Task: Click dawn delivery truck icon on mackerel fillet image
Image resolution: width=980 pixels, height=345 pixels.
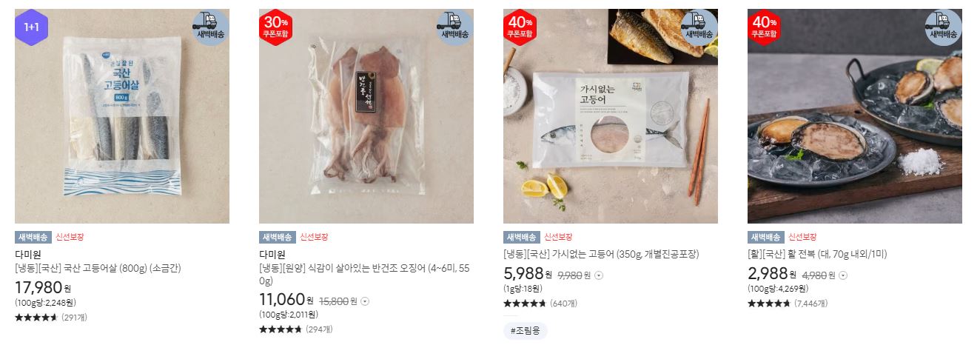Action: click(x=210, y=27)
